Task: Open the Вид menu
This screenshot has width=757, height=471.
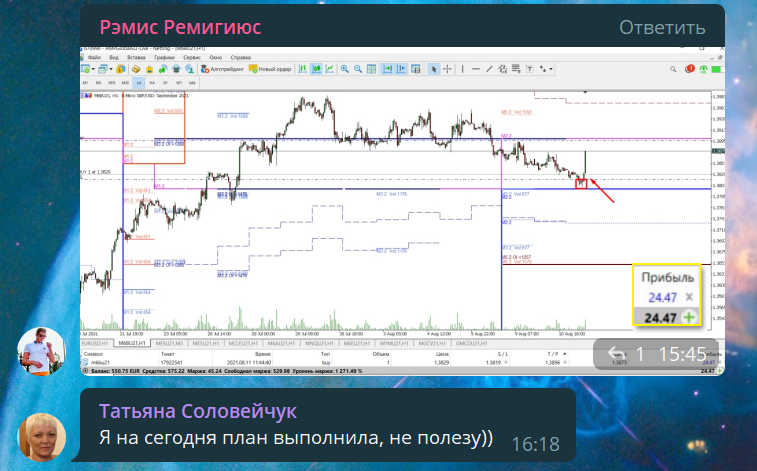Action: tap(114, 57)
